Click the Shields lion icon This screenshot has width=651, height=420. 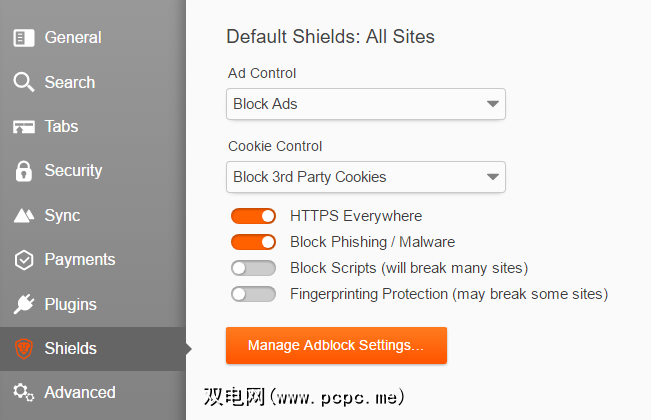[x=24, y=348]
